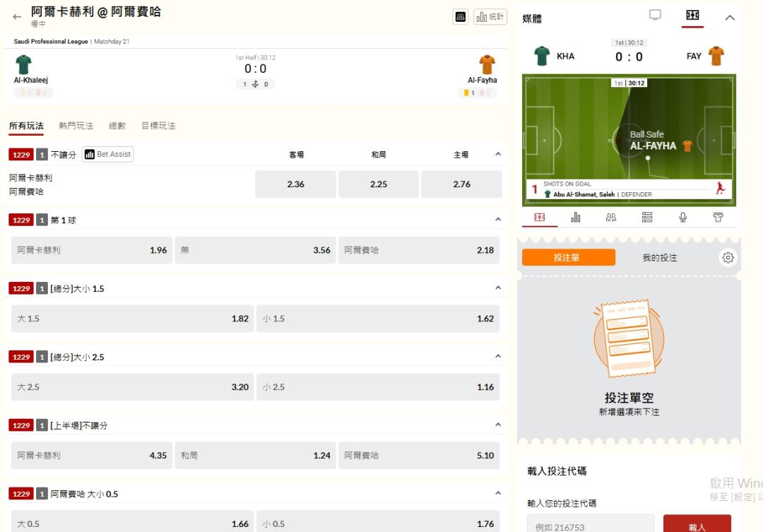Click the bet code input field
763x532 pixels.
point(591,524)
